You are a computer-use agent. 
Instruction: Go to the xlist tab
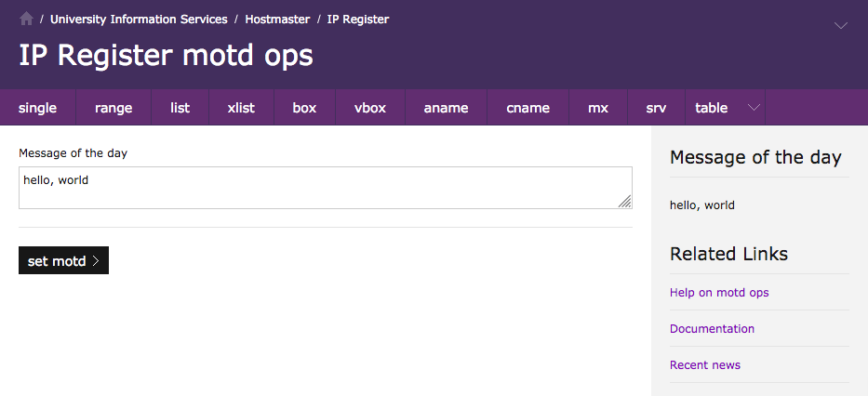click(241, 108)
